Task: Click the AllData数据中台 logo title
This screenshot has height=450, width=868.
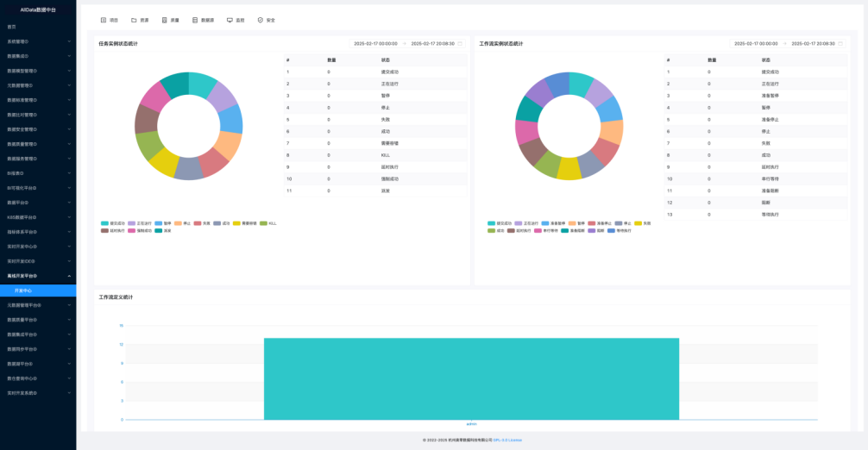Action: [38, 10]
